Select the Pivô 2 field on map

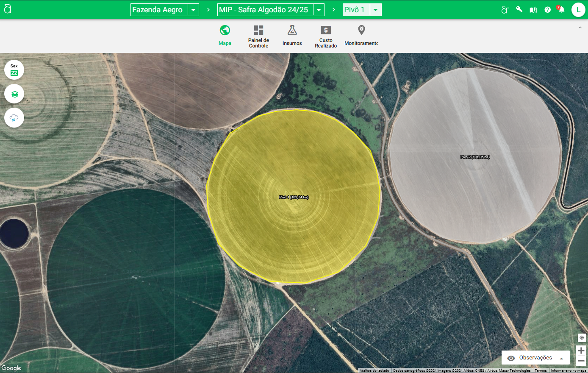pyautogui.click(x=475, y=157)
